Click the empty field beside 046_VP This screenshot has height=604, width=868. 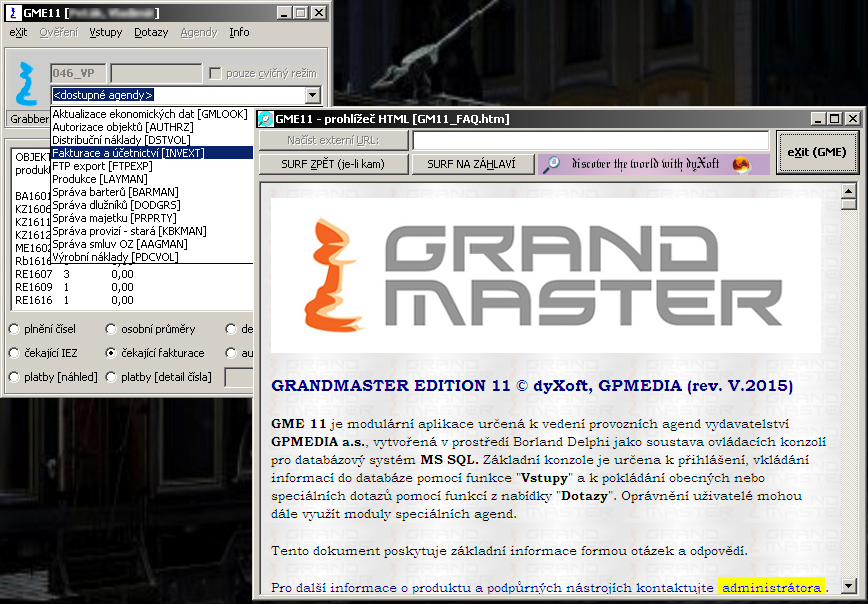[157, 73]
